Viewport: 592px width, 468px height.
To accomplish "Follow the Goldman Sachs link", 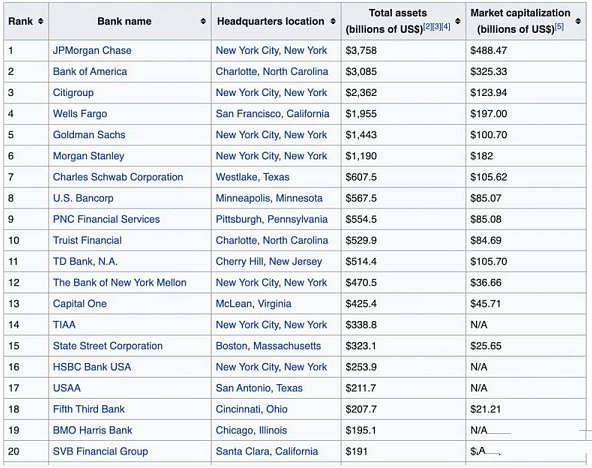I will [89, 135].
